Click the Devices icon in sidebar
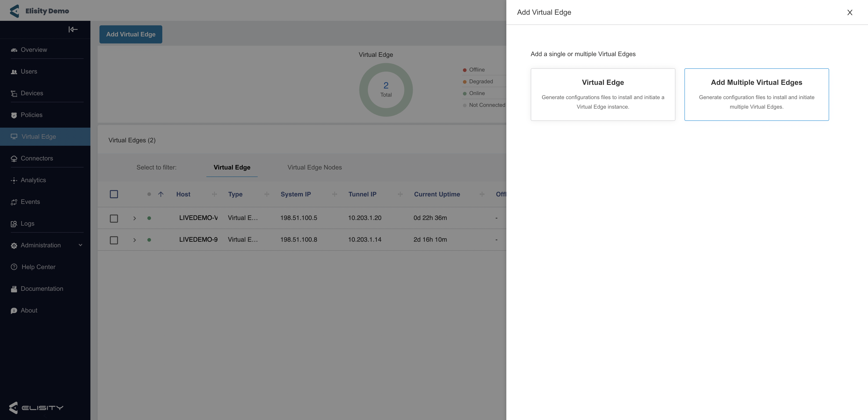Screen dimensions: 868x420 [14, 93]
